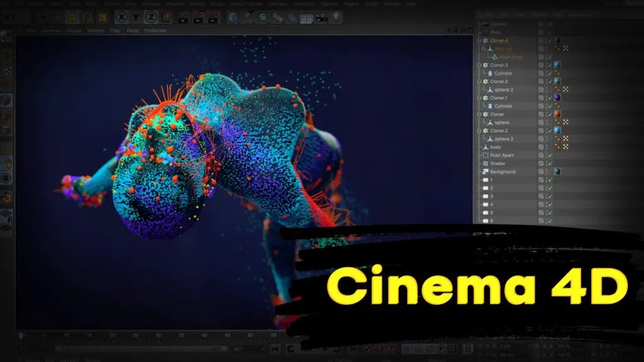This screenshot has height=362, width=644.
Task: Open the viewport Display menu
Action: click(74, 30)
